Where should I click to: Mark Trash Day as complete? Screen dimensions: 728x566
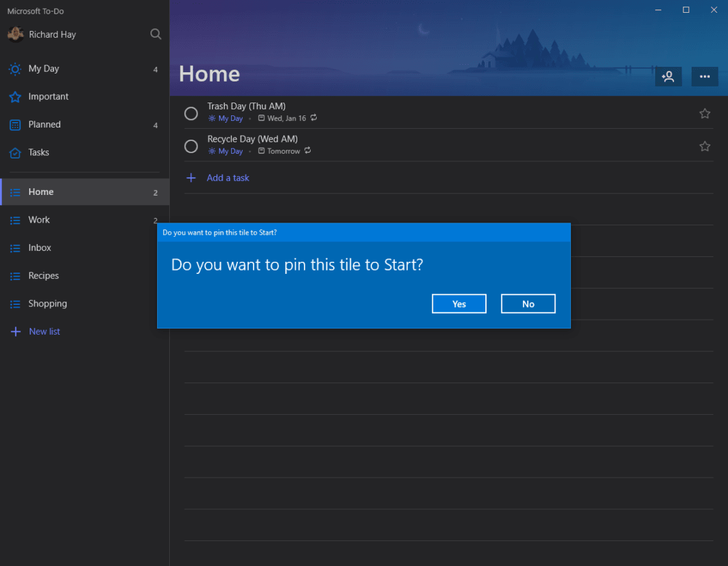[191, 113]
